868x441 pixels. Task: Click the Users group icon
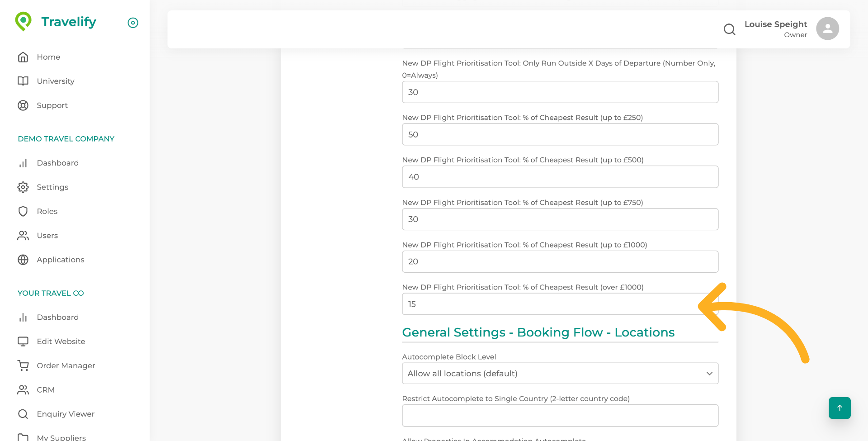[24, 236]
